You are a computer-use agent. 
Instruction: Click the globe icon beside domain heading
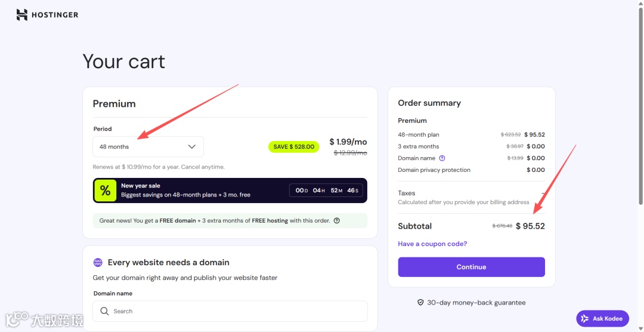98,263
